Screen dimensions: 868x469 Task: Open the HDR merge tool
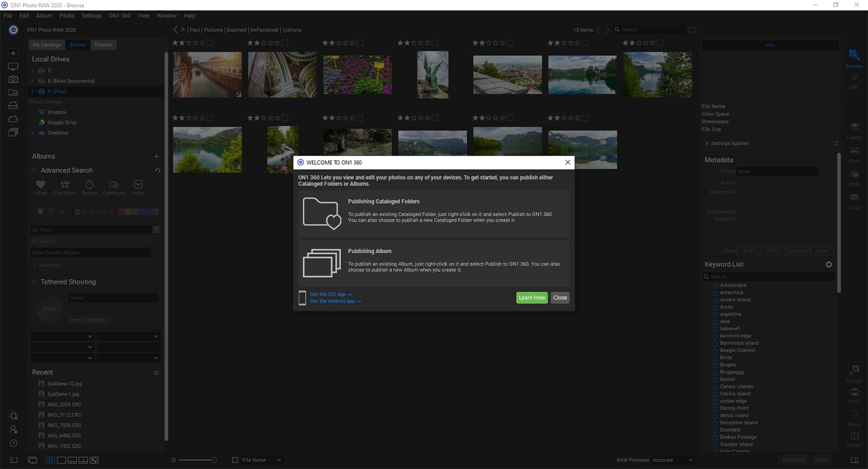point(854,174)
